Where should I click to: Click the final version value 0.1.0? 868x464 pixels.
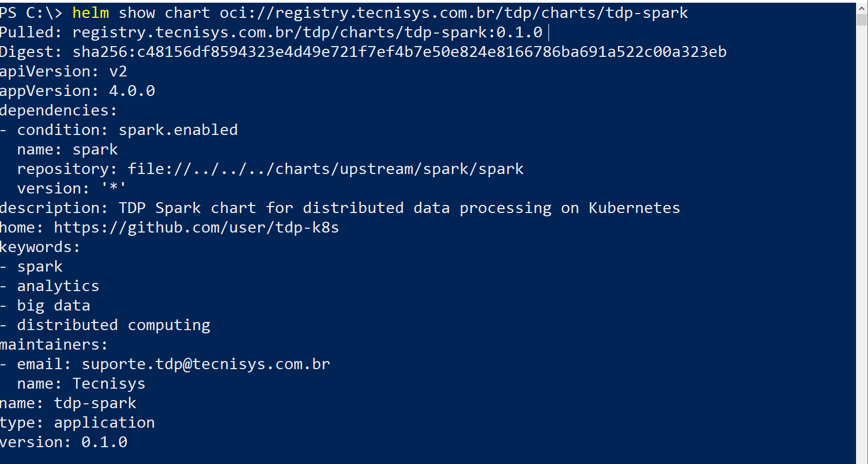pyautogui.click(x=104, y=442)
